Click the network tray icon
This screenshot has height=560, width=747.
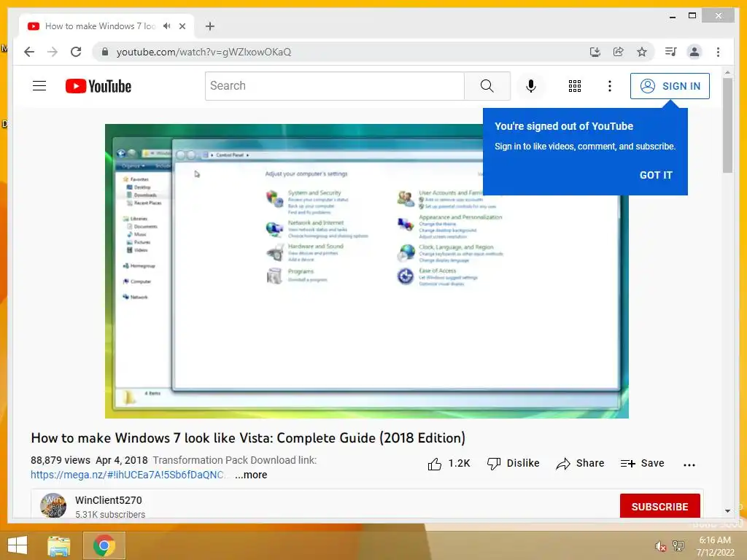(x=678, y=545)
